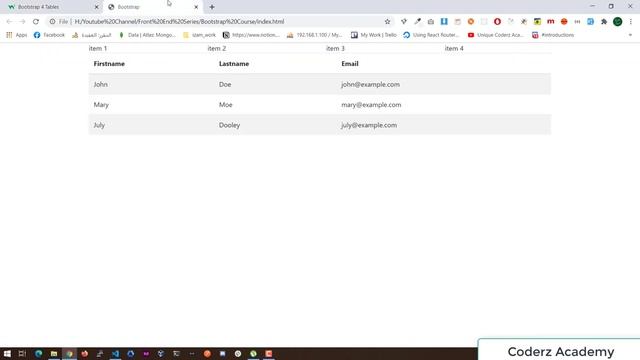Click nav item 1
Viewport: 640px width, 360px height.
[98, 48]
